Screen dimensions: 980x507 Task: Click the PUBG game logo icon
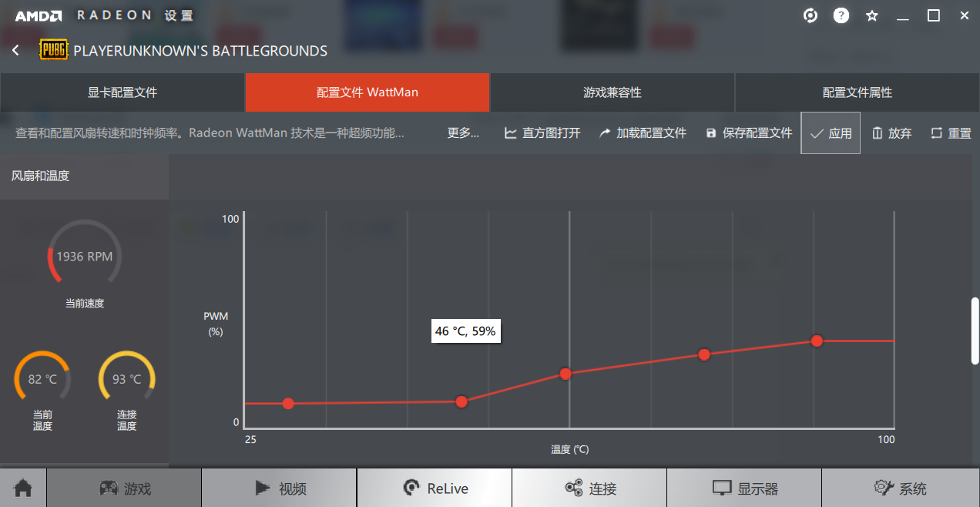[54, 51]
